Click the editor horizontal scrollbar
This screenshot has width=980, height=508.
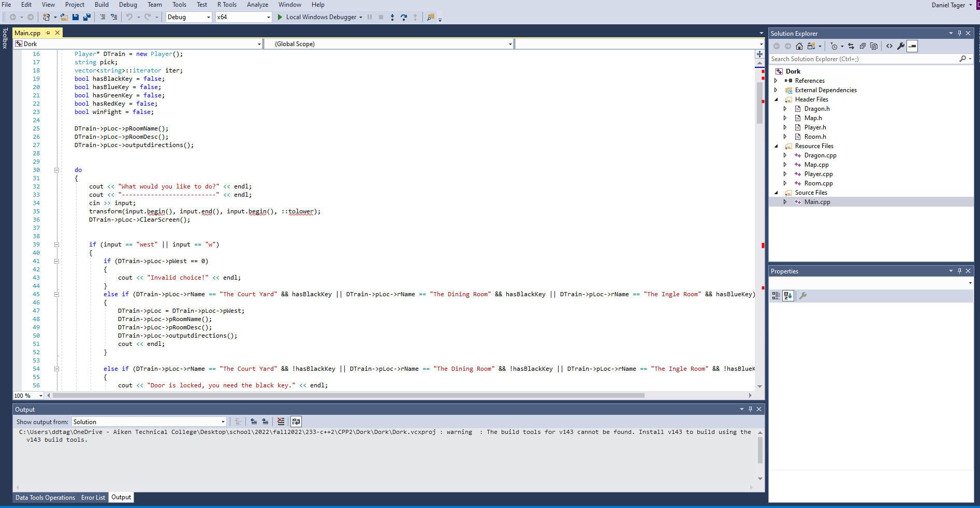(348, 396)
